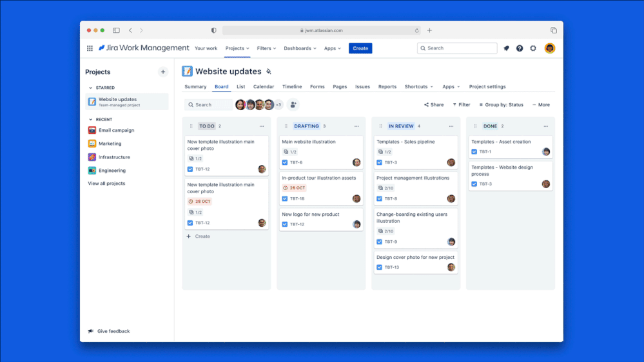Viewport: 644px width, 362px height.
Task: Click the IN REVIEW column drag handle
Action: (x=381, y=126)
